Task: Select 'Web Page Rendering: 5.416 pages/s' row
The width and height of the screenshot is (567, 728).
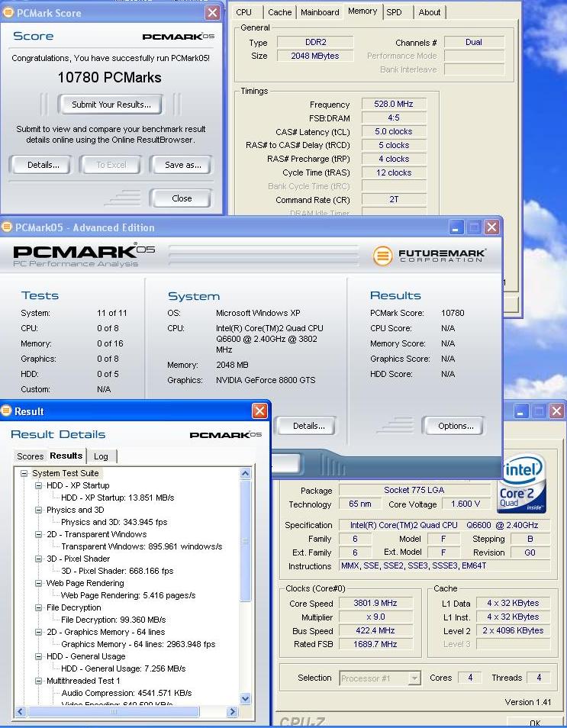Action: coord(128,595)
